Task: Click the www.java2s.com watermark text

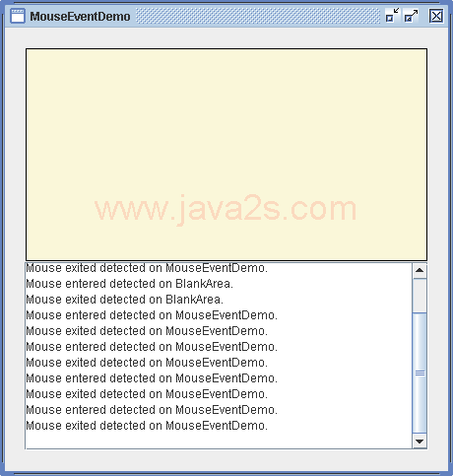Action: [226, 209]
